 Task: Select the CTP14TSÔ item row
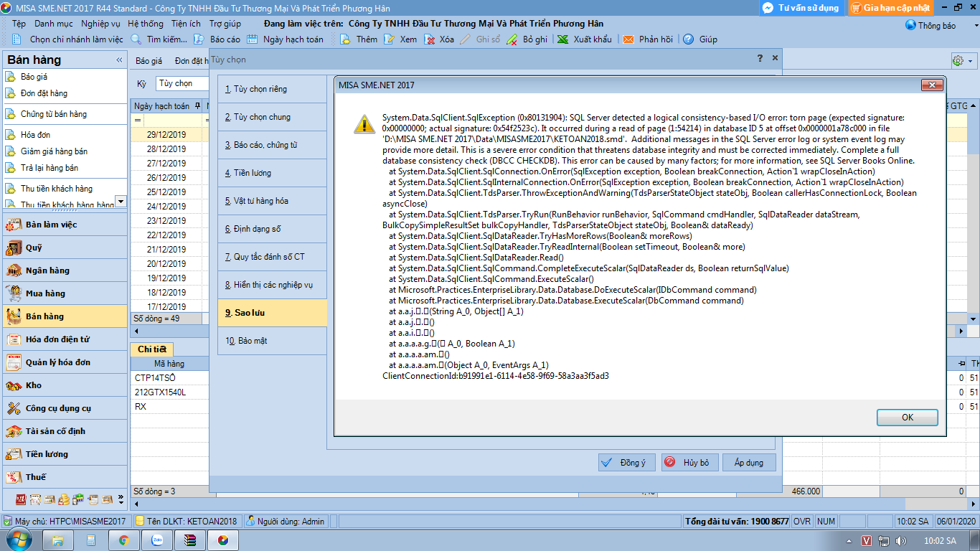(x=169, y=378)
